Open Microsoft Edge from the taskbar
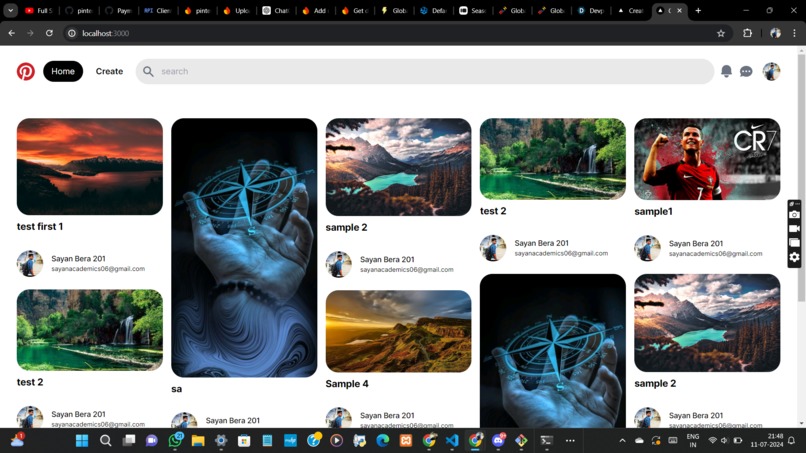Image resolution: width=806 pixels, height=453 pixels. tap(382, 441)
